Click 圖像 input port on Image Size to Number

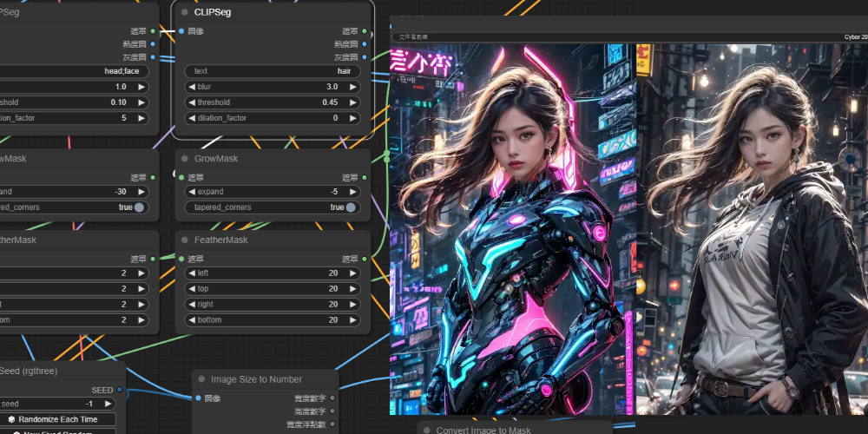[x=198, y=398]
